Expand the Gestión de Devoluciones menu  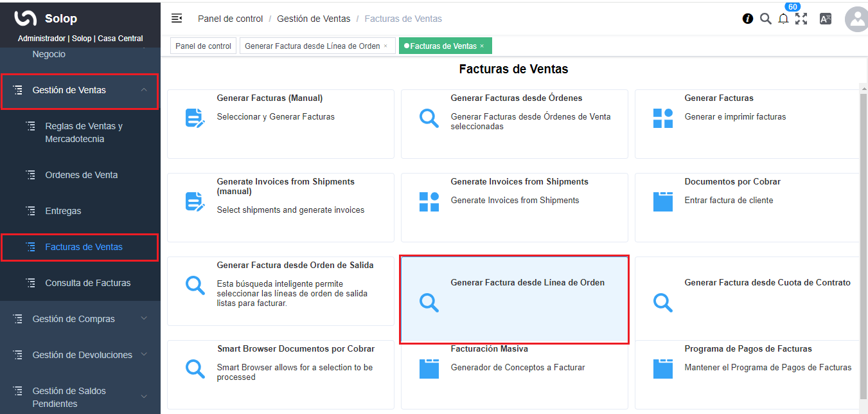pyautogui.click(x=144, y=355)
